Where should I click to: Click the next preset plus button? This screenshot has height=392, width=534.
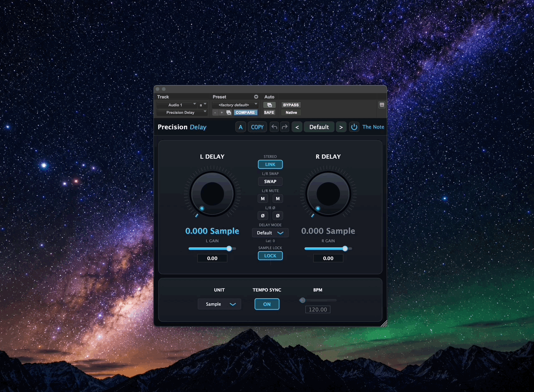click(x=222, y=113)
